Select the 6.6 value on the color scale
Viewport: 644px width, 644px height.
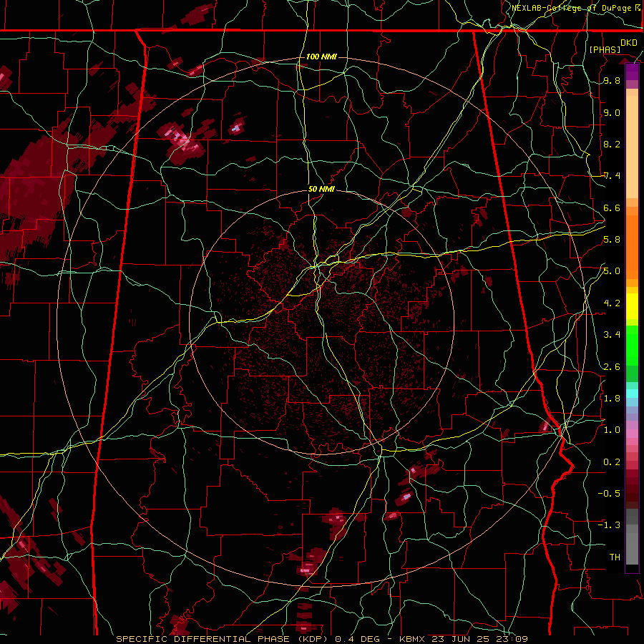click(612, 208)
